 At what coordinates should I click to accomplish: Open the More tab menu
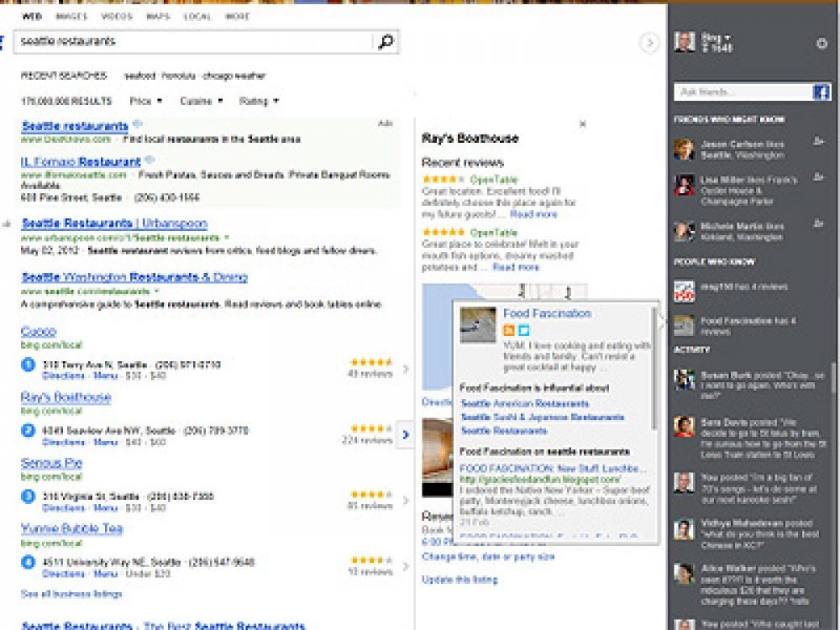click(x=238, y=16)
